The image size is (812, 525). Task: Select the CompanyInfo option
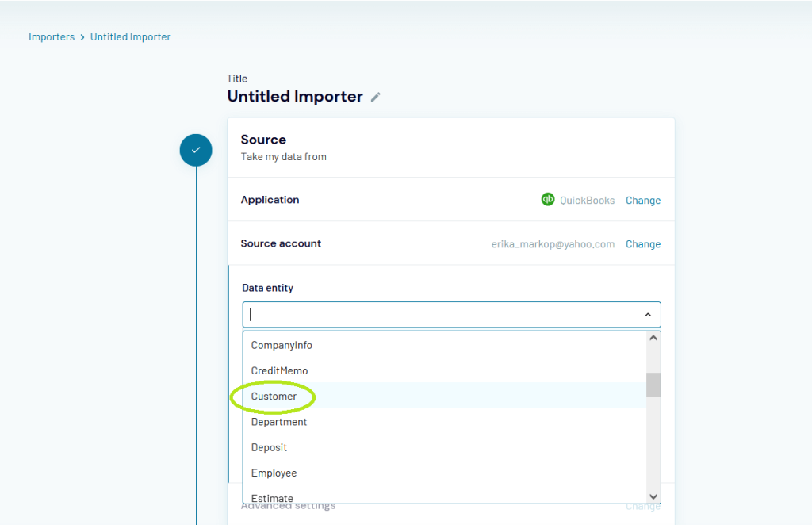click(x=282, y=345)
